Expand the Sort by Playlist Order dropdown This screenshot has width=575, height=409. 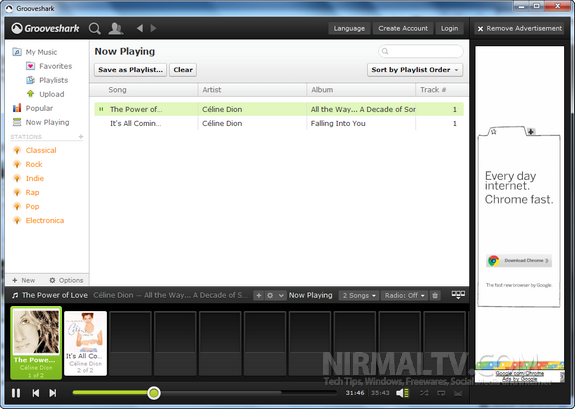point(415,70)
